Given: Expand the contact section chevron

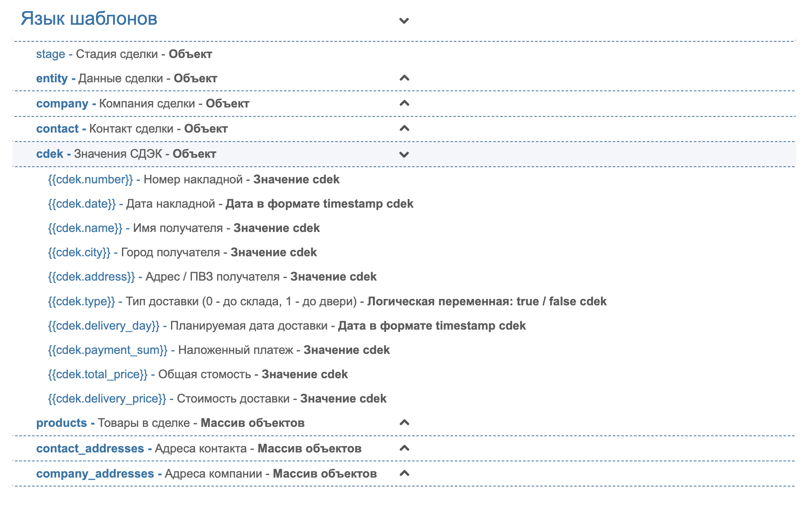Looking at the screenshot, I should click(x=404, y=128).
